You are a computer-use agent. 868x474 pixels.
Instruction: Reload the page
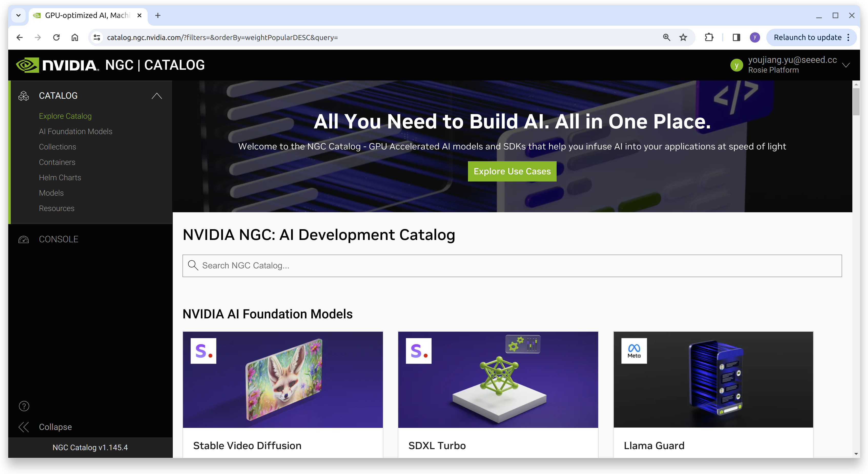pos(57,37)
